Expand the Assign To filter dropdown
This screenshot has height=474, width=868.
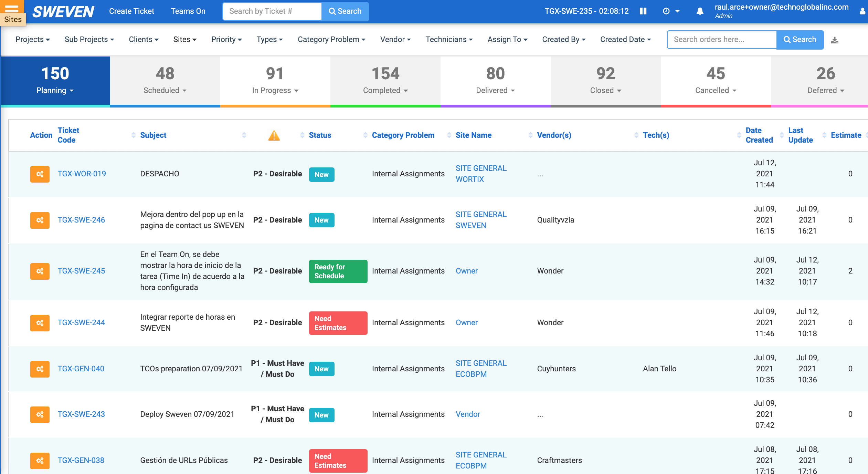[507, 40]
